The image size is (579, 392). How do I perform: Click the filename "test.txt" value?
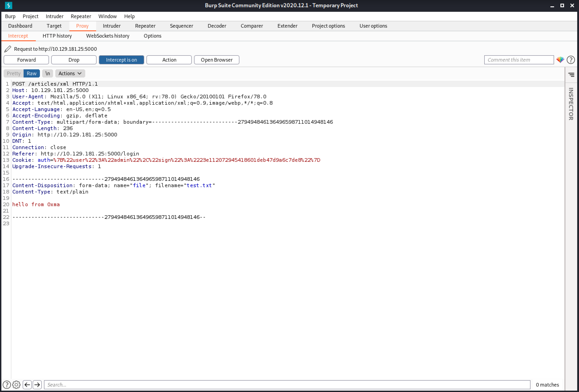(199, 186)
